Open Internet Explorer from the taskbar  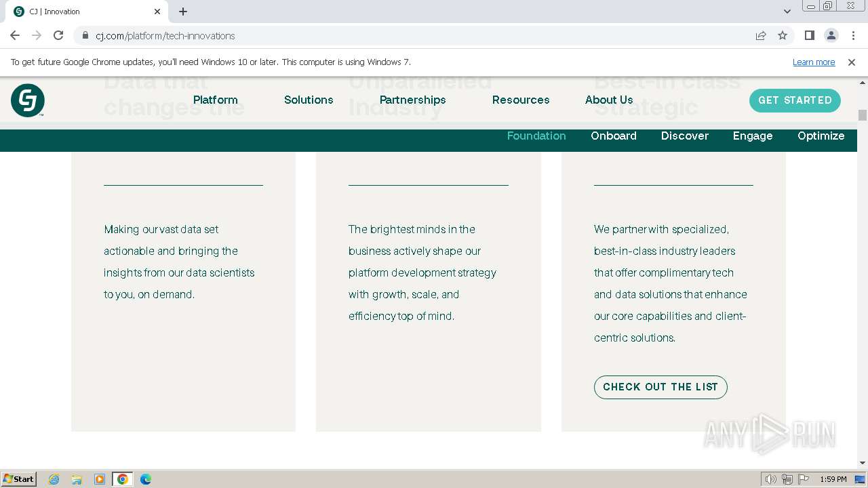(x=54, y=479)
